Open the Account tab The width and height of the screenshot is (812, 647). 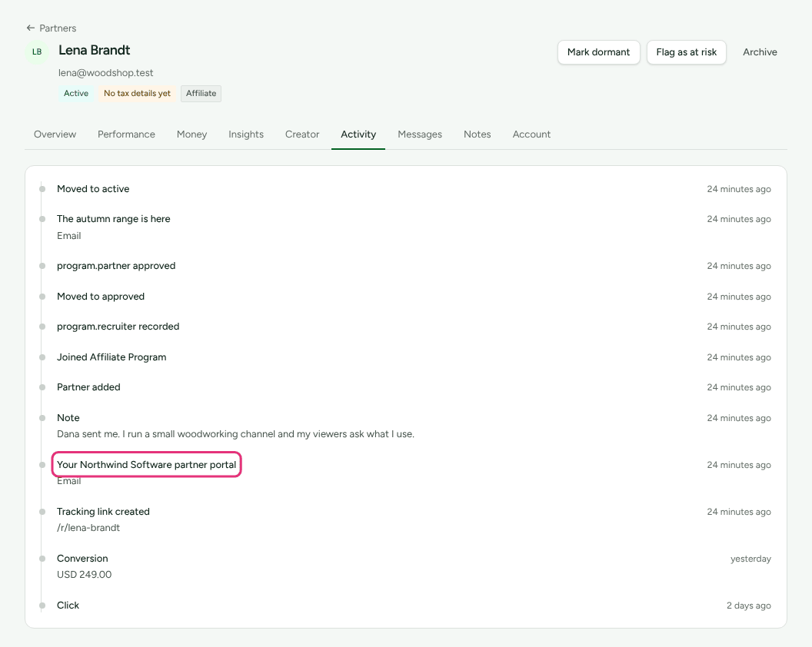click(x=531, y=134)
